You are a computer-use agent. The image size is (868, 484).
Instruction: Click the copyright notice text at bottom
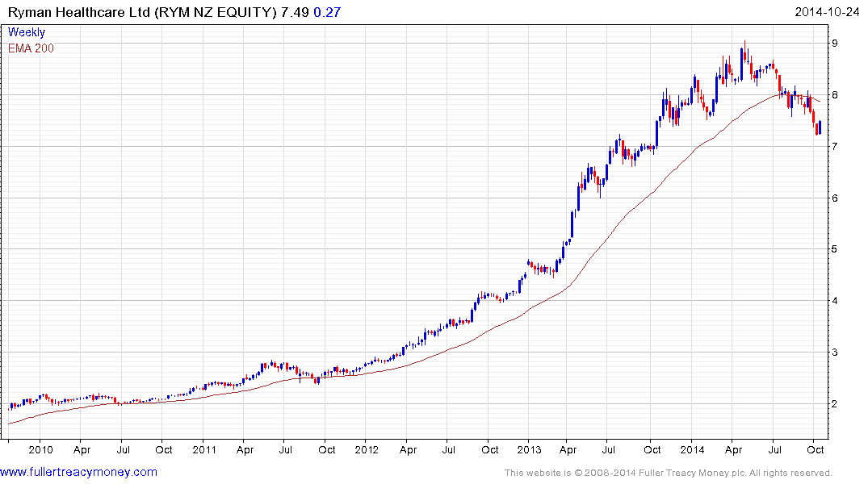click(669, 473)
